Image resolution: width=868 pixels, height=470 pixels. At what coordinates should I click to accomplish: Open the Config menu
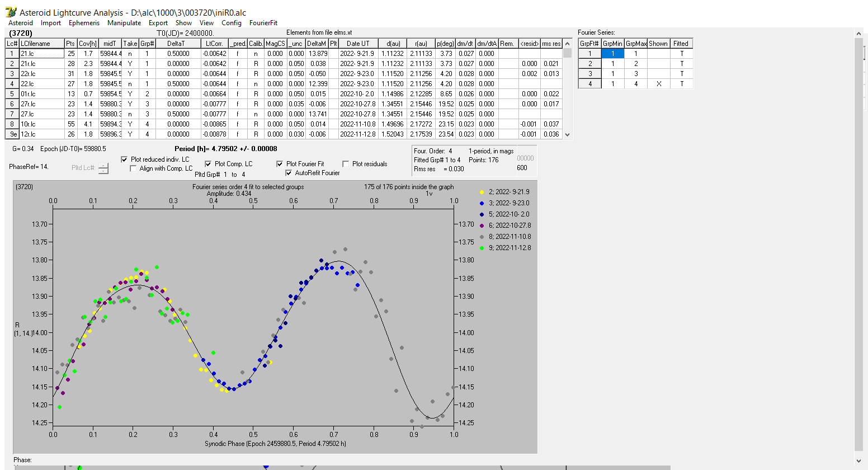[x=232, y=23]
